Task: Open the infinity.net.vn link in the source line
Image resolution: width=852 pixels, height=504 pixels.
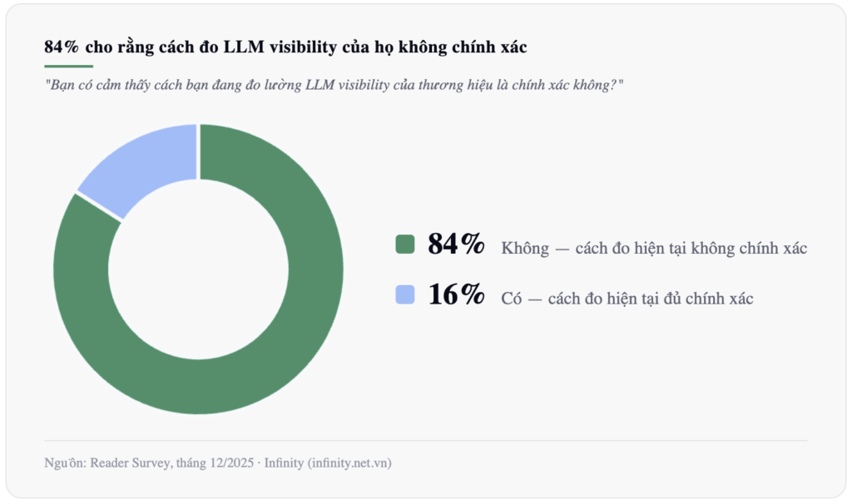Action: point(349,462)
